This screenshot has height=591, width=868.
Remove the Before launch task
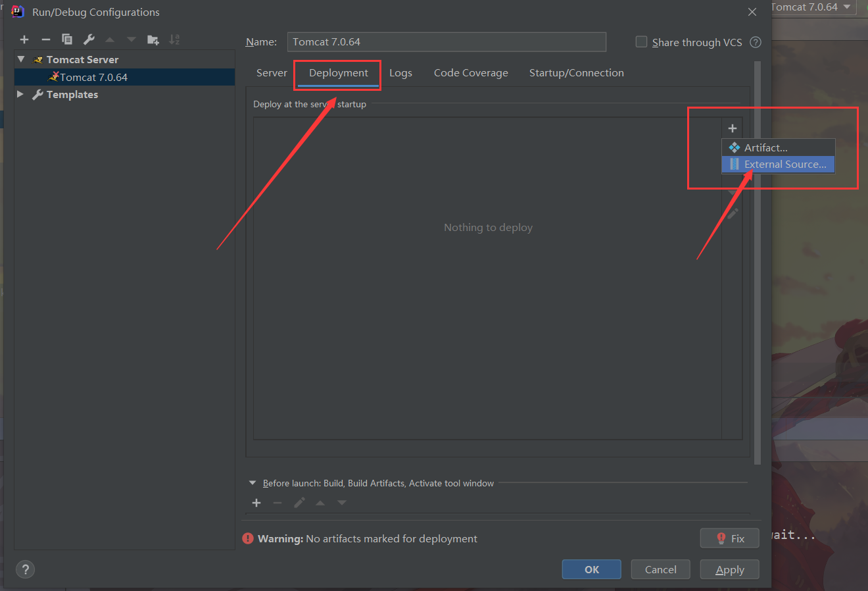277,503
